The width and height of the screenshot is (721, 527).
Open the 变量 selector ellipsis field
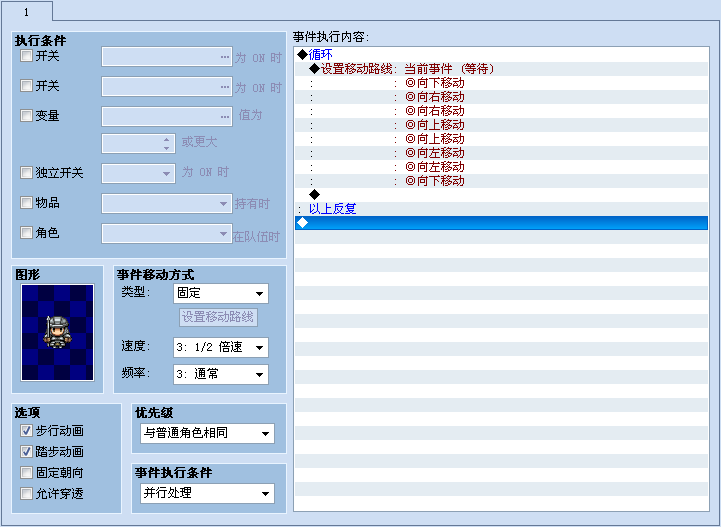(x=167, y=116)
